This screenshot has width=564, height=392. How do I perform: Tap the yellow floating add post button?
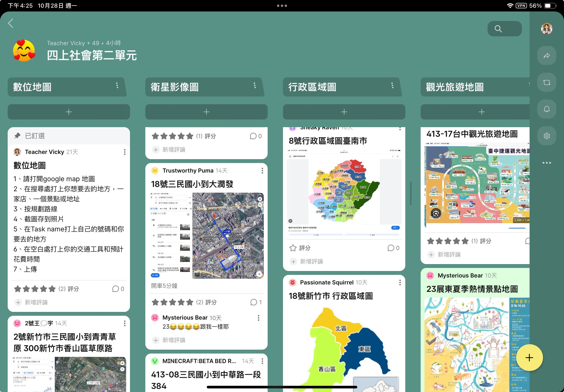tap(529, 357)
